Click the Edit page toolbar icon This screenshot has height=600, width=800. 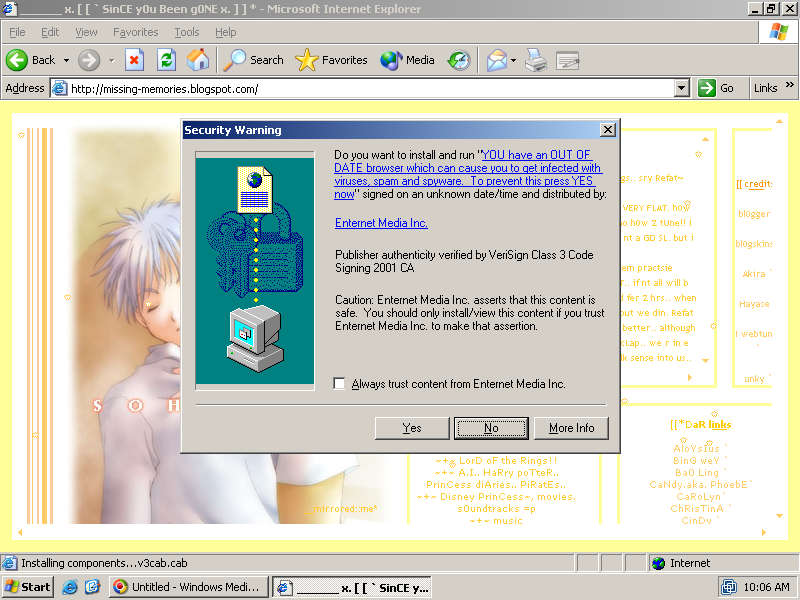click(x=567, y=60)
